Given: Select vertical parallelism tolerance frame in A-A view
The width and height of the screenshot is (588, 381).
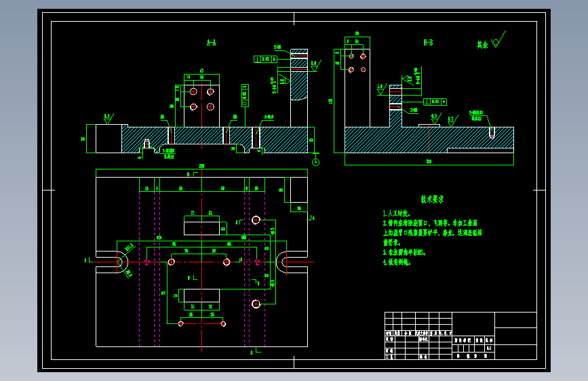Looking at the screenshot, I should [x=245, y=96].
